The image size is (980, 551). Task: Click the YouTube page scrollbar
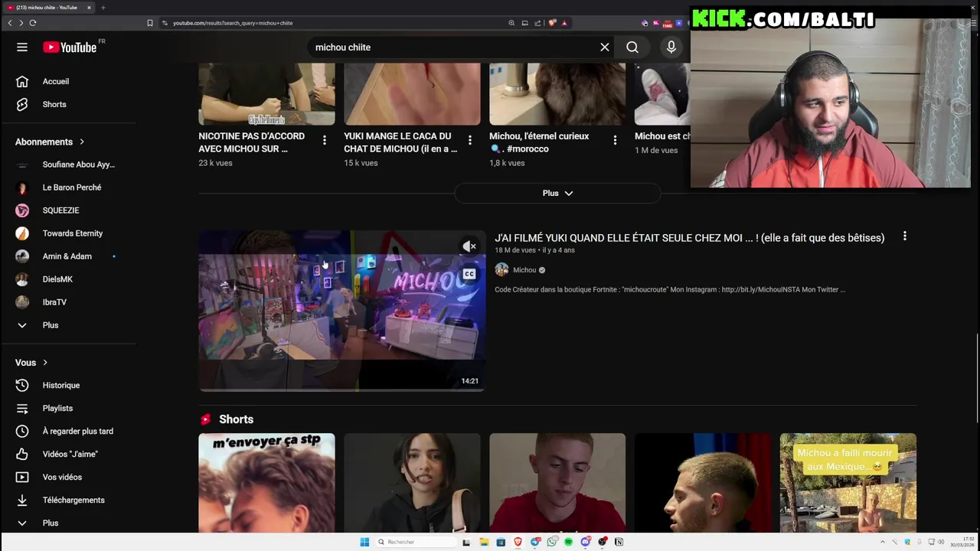click(x=976, y=379)
